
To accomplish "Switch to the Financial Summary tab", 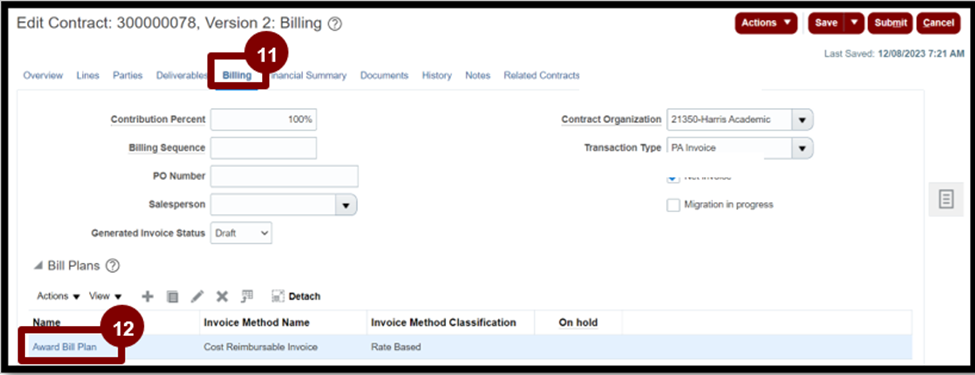I will [308, 75].
